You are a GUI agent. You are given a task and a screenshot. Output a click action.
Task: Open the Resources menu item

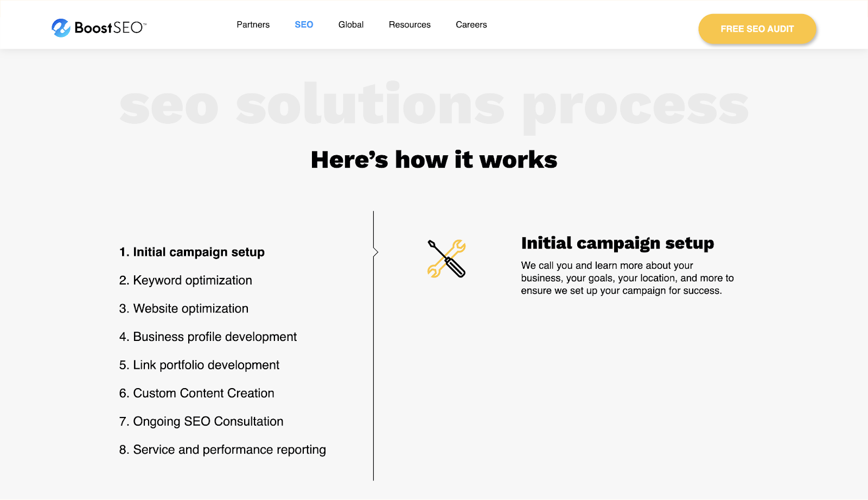(410, 24)
